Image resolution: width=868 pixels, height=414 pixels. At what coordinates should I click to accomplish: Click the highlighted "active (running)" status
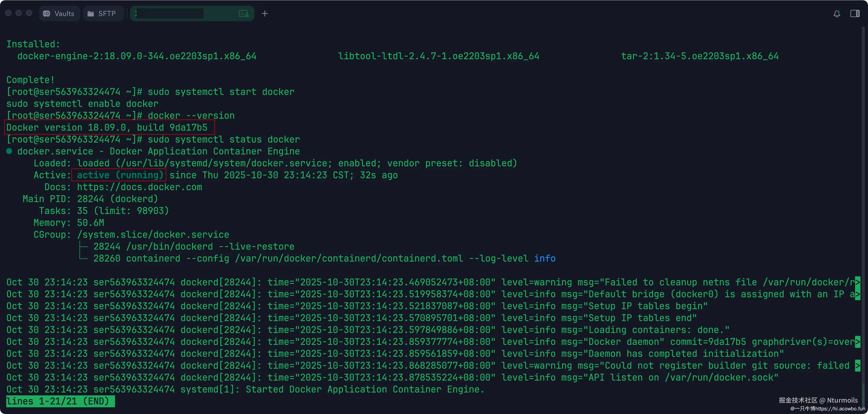coord(120,175)
